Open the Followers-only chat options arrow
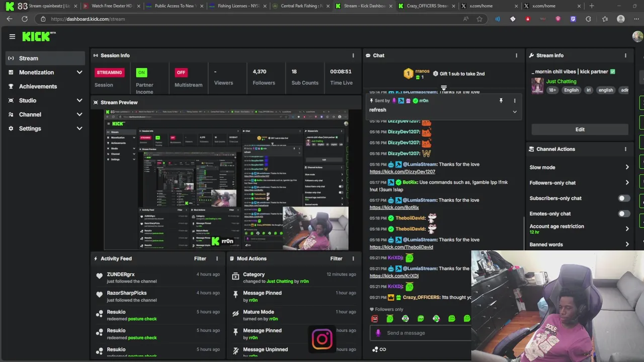Viewport: 644px width, 362px height. tap(627, 183)
